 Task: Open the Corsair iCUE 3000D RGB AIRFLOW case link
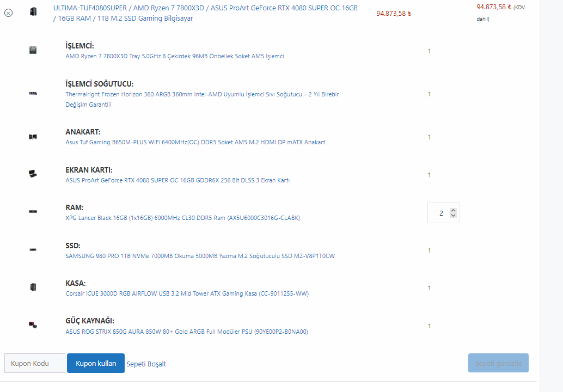pyautogui.click(x=187, y=293)
